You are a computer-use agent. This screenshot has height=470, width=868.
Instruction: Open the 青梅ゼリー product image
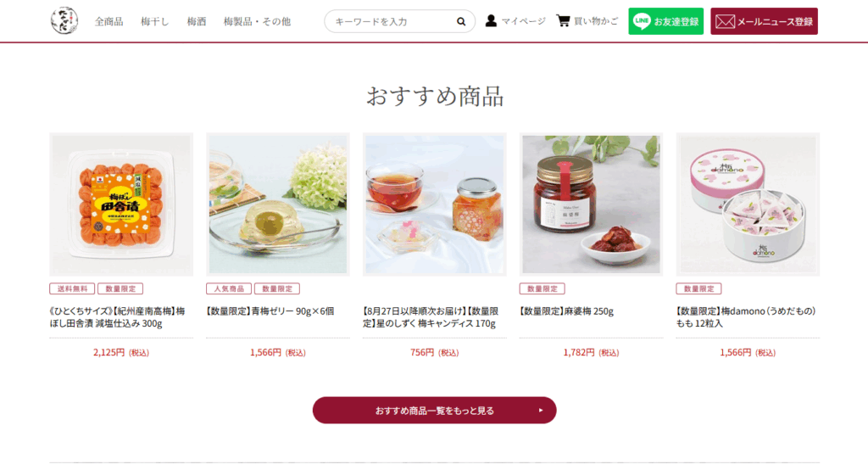[x=278, y=204]
